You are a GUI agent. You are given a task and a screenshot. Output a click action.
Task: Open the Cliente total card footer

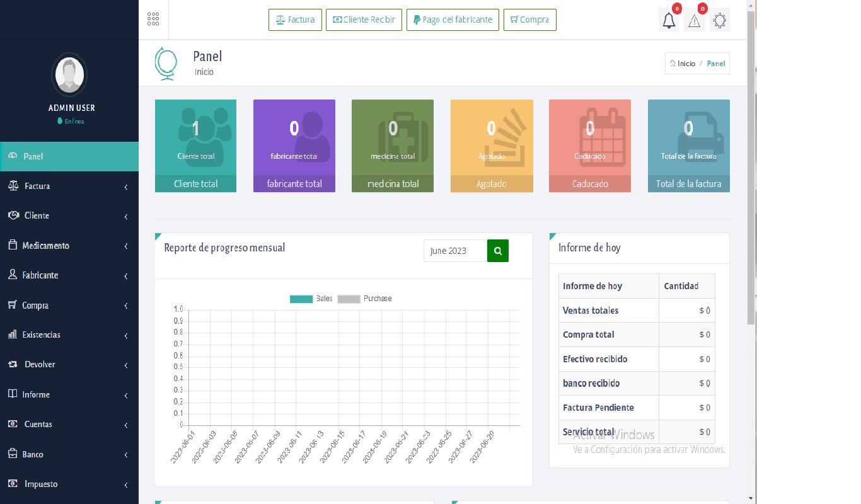196,183
